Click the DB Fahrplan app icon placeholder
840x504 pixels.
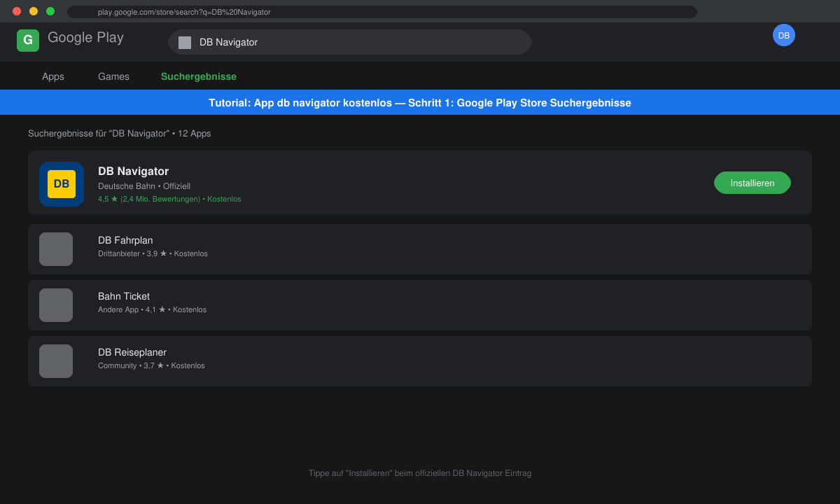[56, 249]
